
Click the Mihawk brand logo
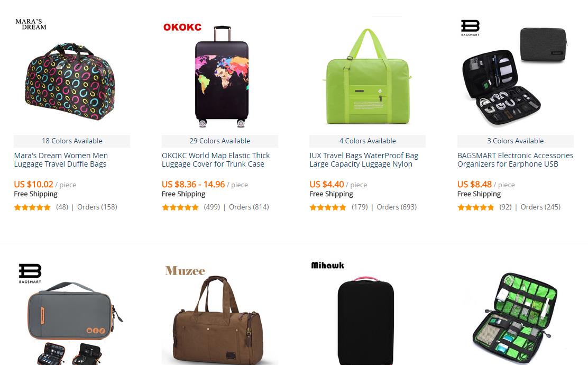[x=327, y=266]
